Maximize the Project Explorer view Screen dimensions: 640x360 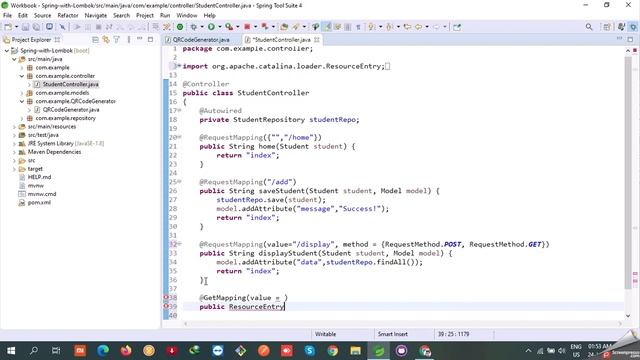150,39
